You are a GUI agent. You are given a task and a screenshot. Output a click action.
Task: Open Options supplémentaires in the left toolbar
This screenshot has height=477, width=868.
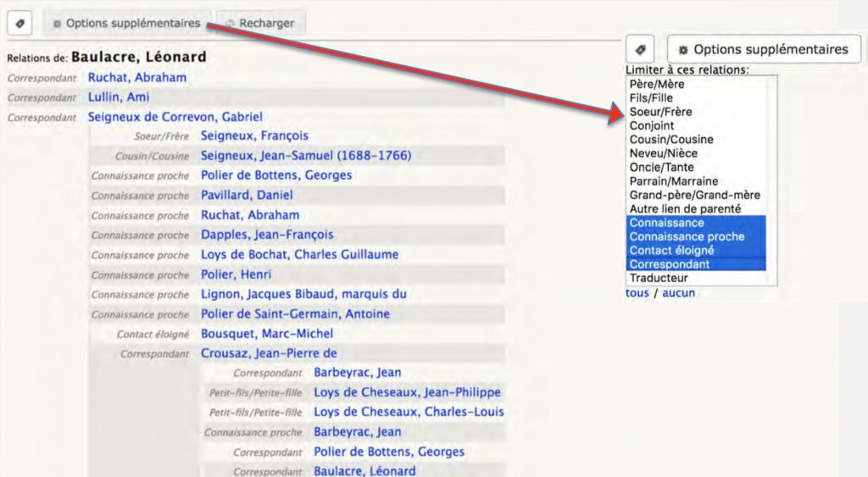tap(126, 24)
